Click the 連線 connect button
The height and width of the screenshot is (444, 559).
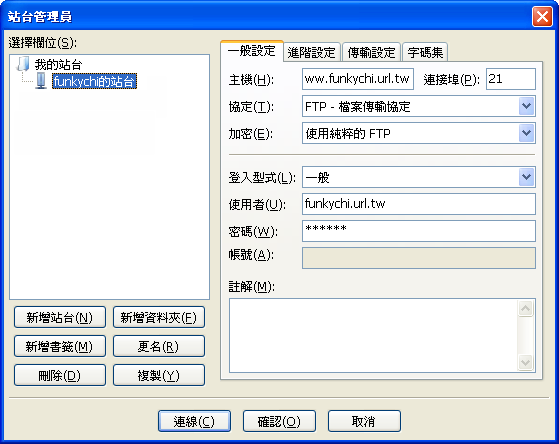tap(194, 421)
